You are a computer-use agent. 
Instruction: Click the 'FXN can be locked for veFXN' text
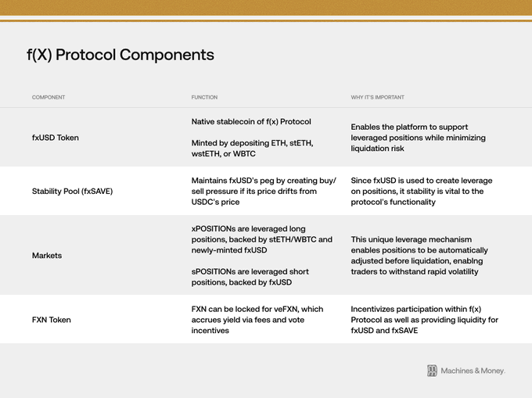[x=257, y=320]
